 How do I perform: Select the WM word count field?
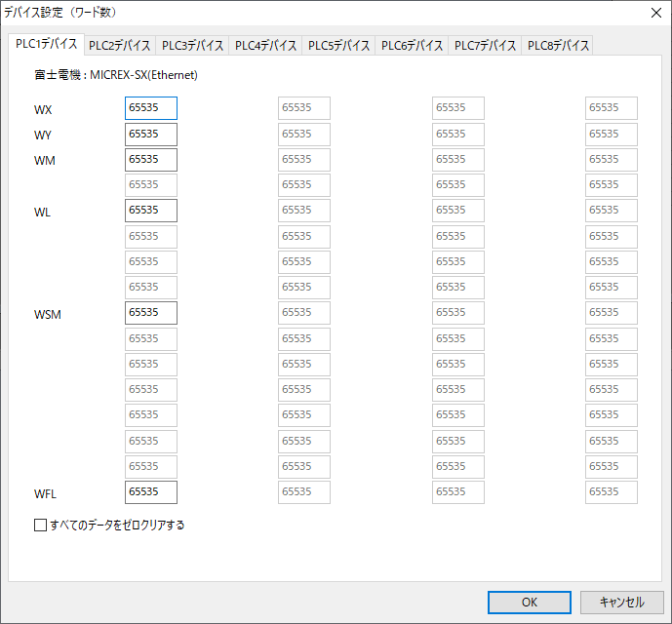tap(151, 160)
